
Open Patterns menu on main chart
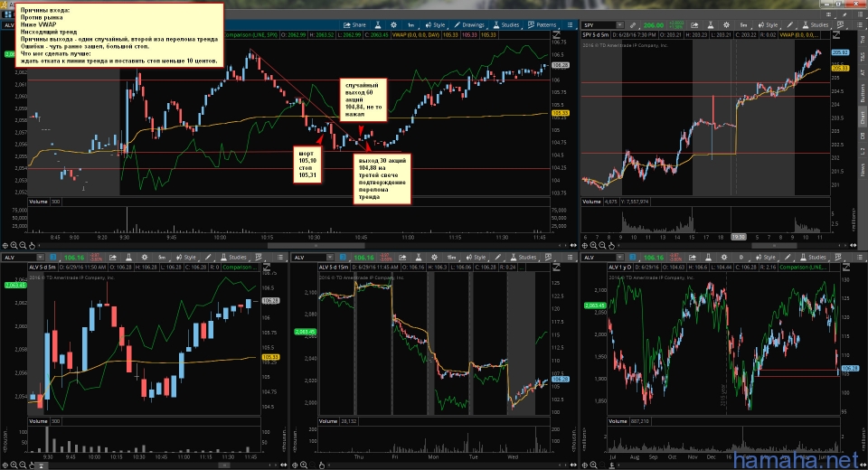tap(542, 25)
